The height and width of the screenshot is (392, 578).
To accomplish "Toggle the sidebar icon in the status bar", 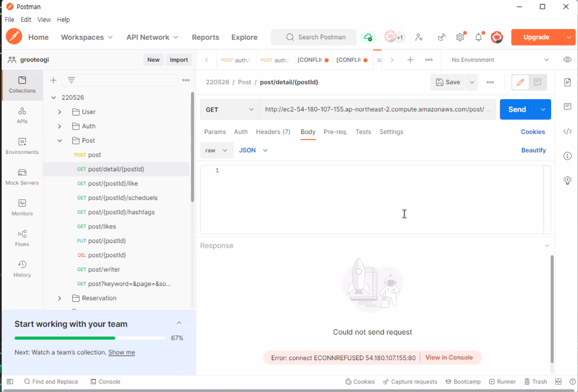I will point(10,382).
